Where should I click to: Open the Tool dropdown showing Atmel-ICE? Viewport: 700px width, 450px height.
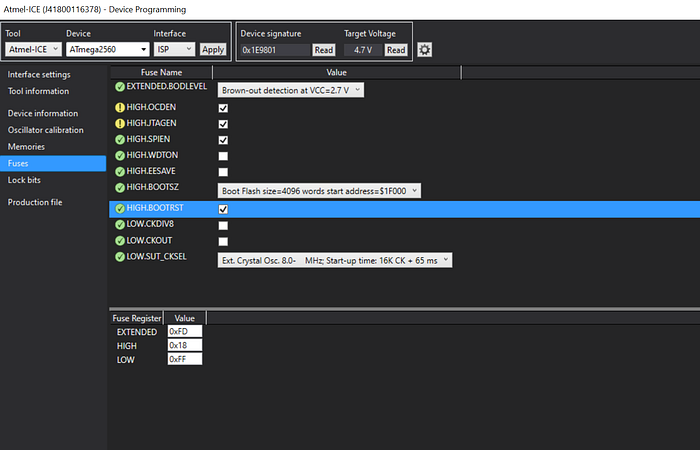click(x=33, y=49)
